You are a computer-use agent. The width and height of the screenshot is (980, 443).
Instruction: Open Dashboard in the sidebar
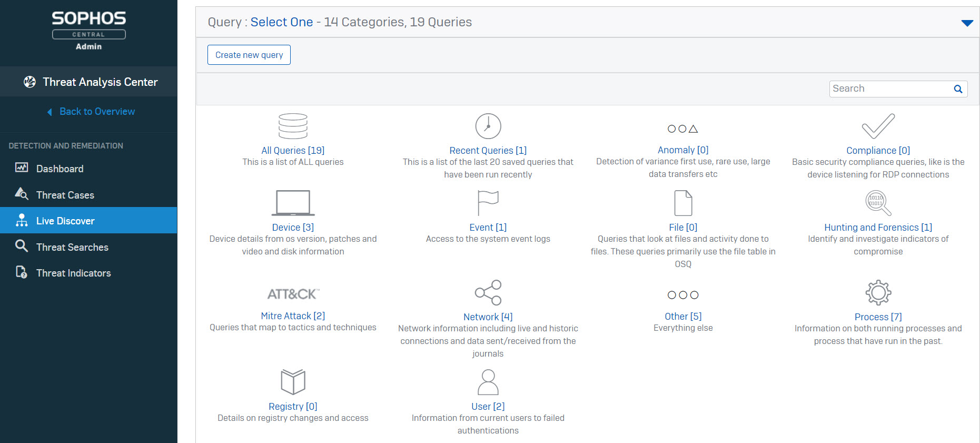(60, 169)
